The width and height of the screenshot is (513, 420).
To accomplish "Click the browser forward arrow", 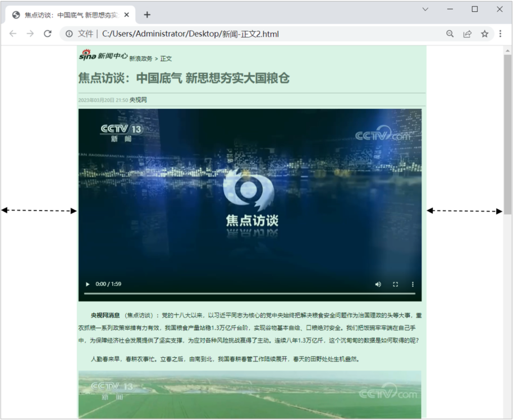I will (x=30, y=34).
